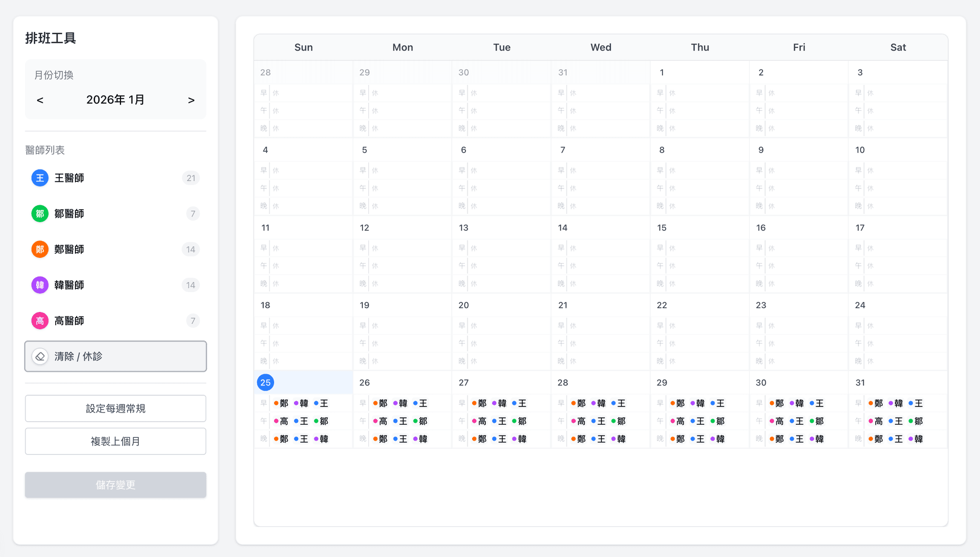
Task: Go to previous month with < arrow
Action: 40,100
